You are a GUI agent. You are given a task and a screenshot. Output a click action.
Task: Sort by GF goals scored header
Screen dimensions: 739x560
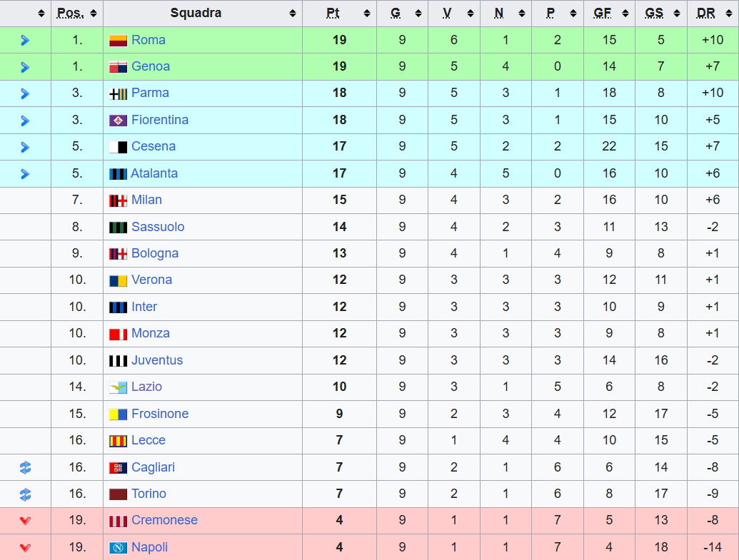pos(608,14)
